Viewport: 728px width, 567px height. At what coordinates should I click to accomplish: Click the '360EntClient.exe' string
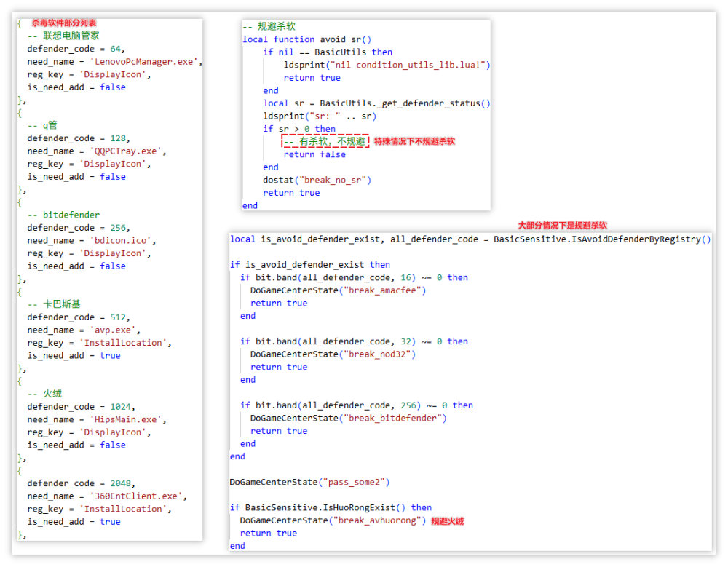point(139,496)
